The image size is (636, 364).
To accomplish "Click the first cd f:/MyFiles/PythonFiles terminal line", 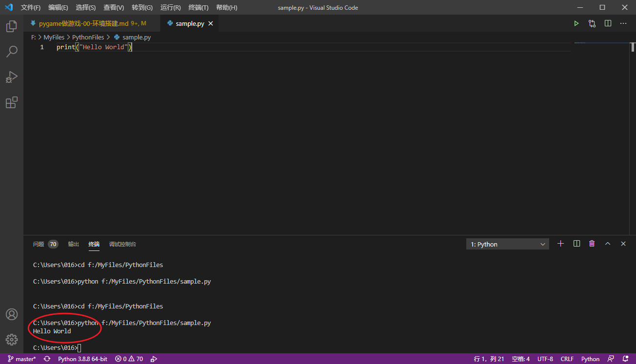I will coord(98,265).
